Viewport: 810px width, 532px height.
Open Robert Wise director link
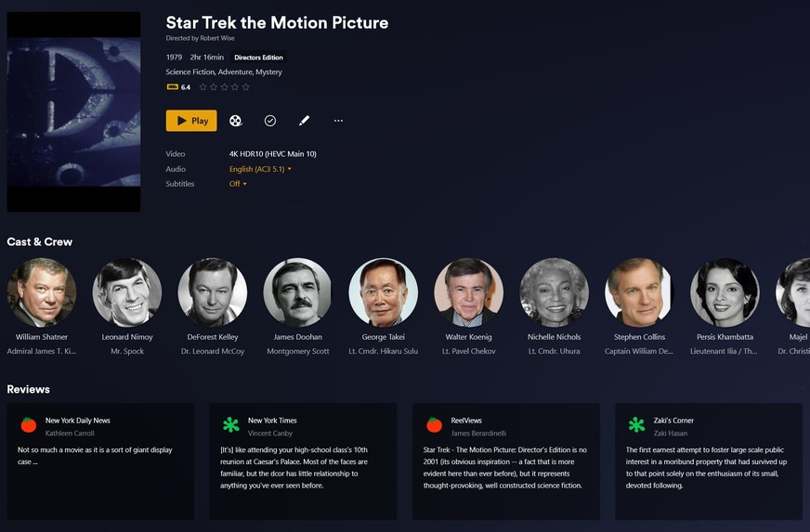point(217,38)
